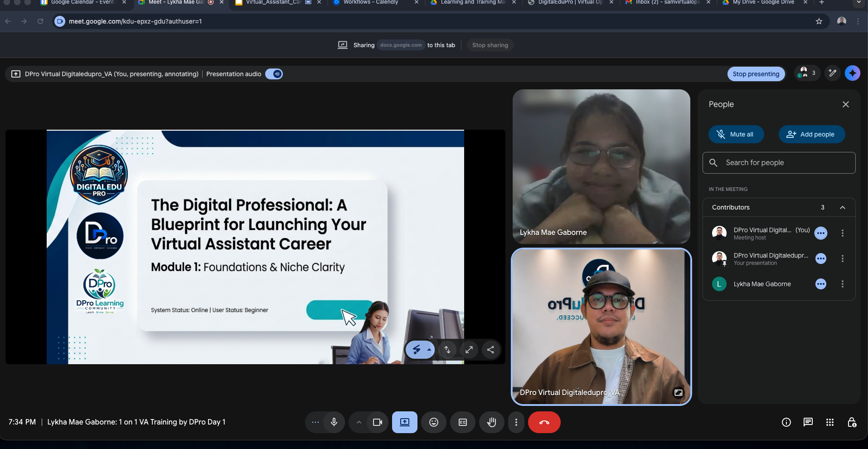The width and height of the screenshot is (868, 449).
Task: Click the Add people button
Action: pyautogui.click(x=812, y=134)
